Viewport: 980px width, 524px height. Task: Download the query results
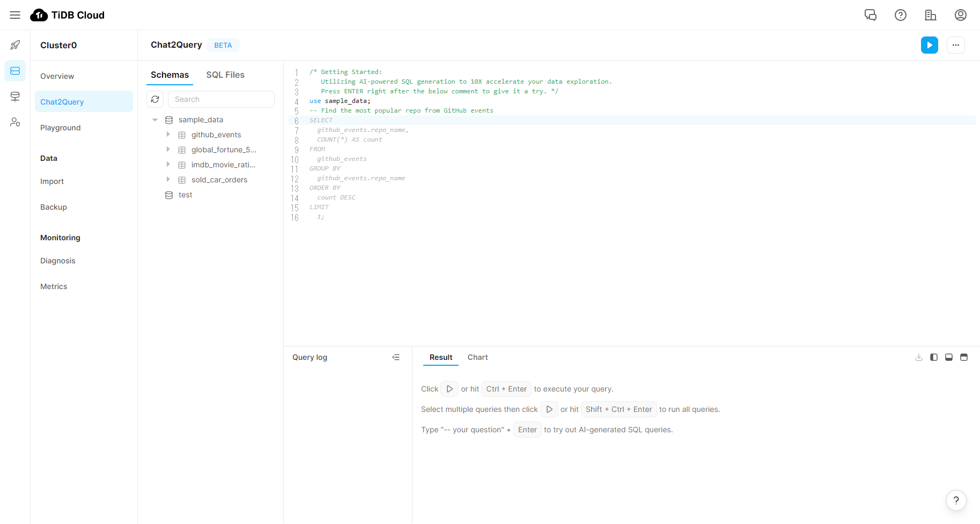(x=919, y=357)
